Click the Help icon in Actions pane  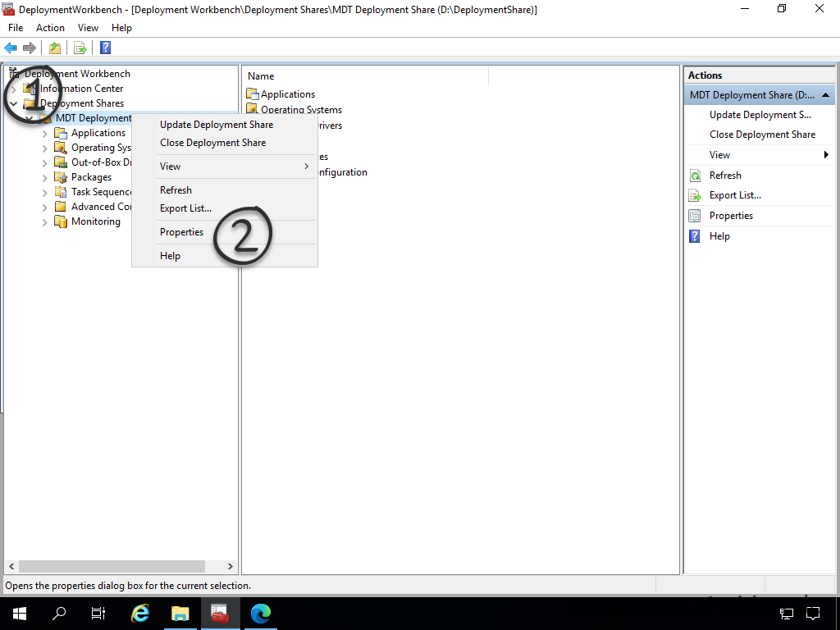[x=695, y=236]
